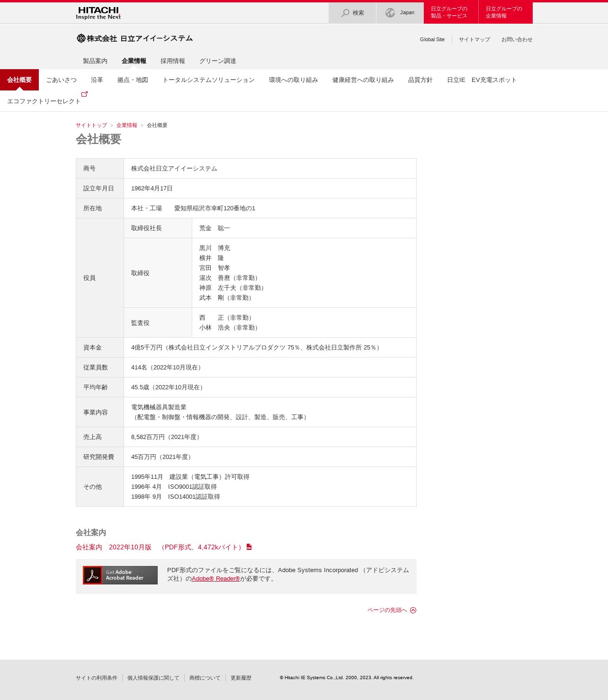Switch to the 拠点・地図 tab

[x=133, y=80]
